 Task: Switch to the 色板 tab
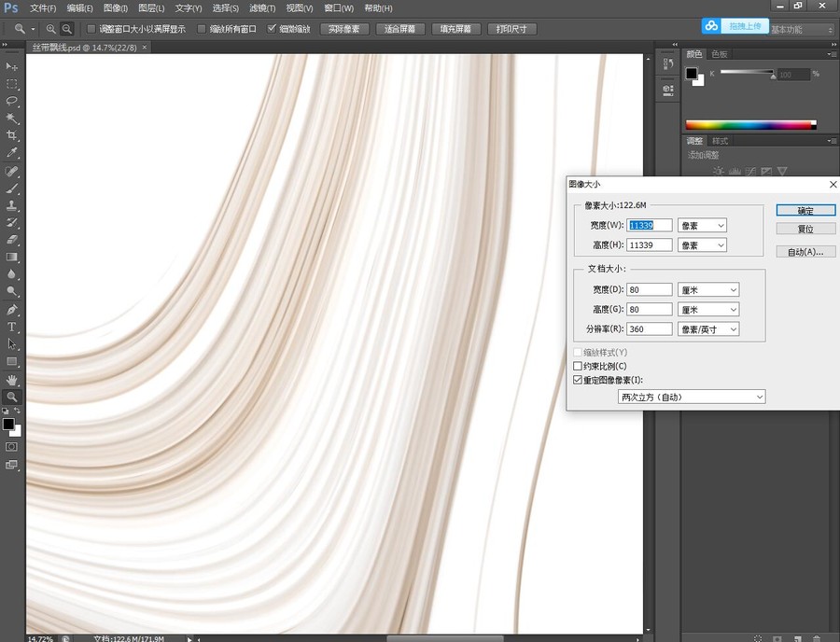720,54
